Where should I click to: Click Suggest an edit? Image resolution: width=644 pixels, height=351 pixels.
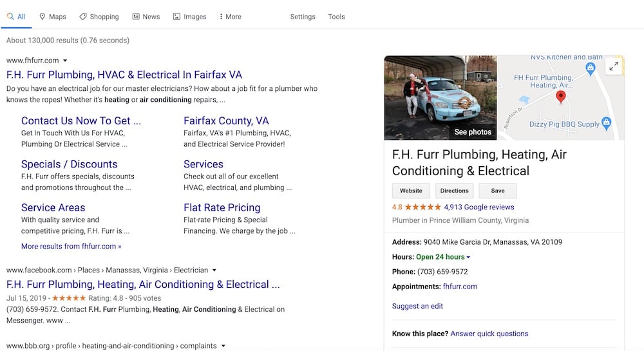pyautogui.click(x=417, y=307)
